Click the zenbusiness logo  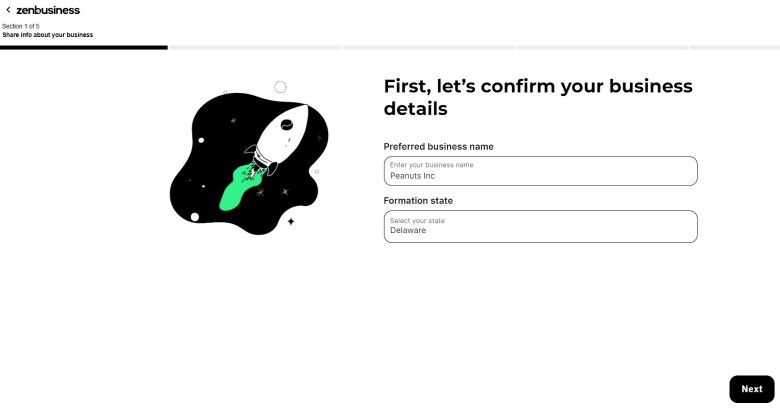click(48, 10)
